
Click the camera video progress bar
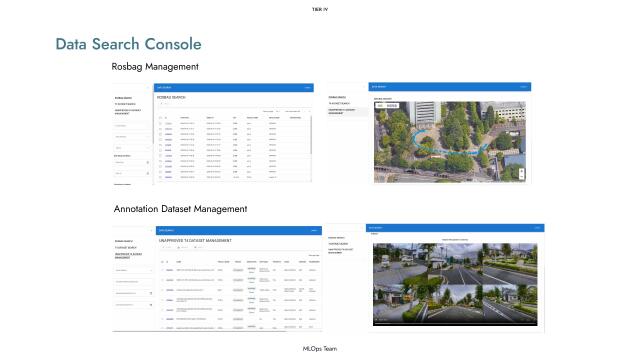(455, 324)
